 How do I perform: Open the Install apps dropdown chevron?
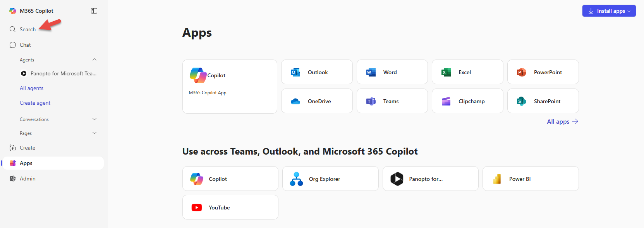click(x=629, y=11)
